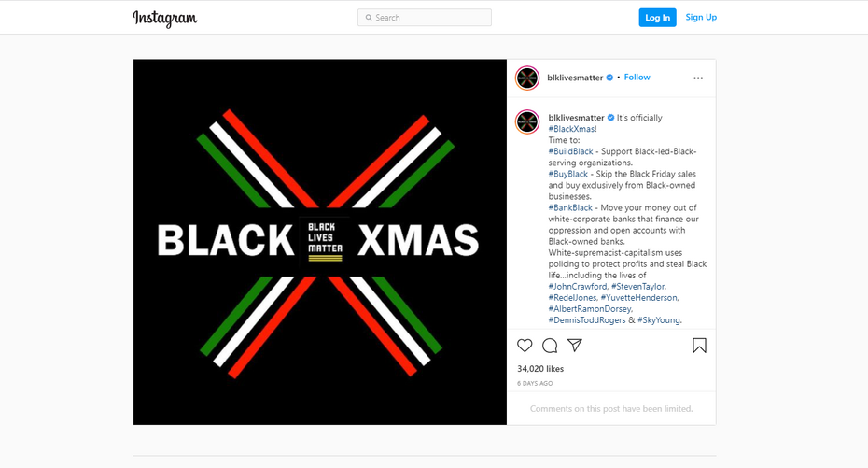868x468 pixels.
Task: Open the #BuildBlack hashtag
Action: click(x=570, y=151)
